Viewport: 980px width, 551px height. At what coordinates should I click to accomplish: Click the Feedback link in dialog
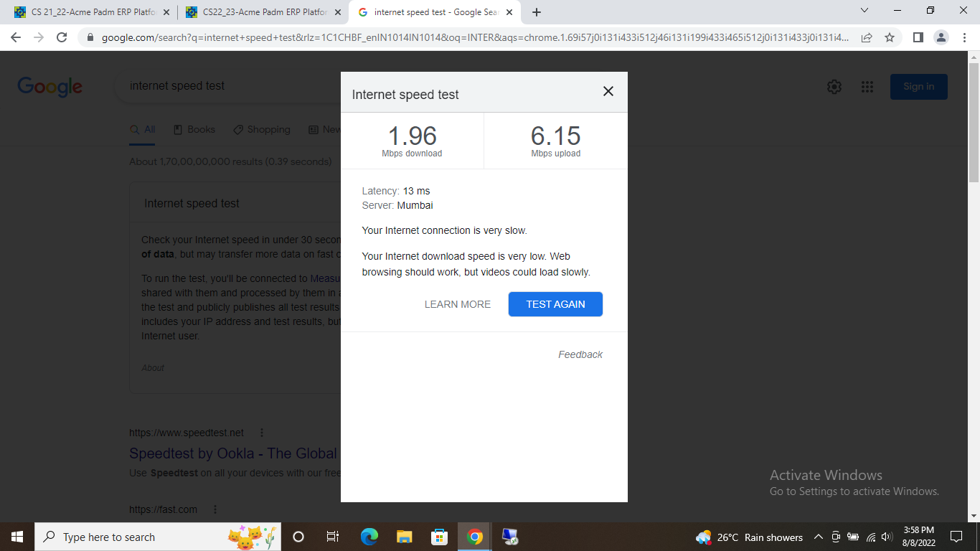[x=580, y=354]
